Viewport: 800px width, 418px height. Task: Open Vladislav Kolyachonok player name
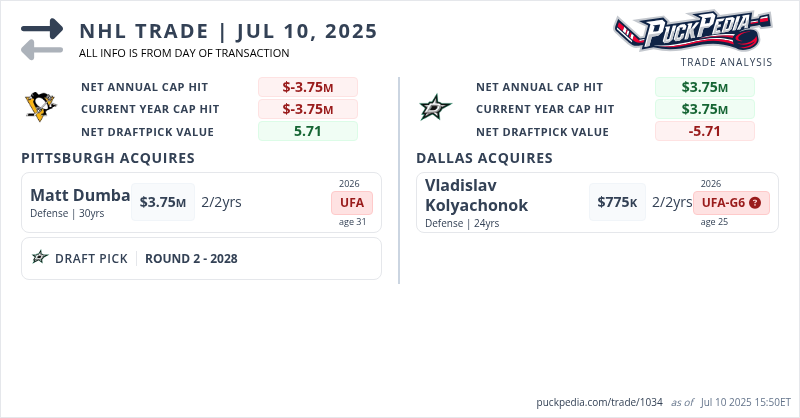[476, 195]
